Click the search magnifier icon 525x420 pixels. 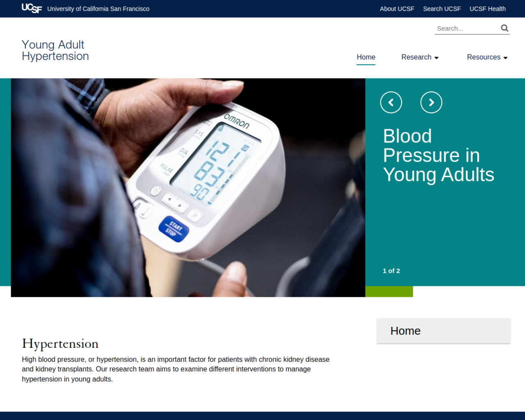click(504, 28)
